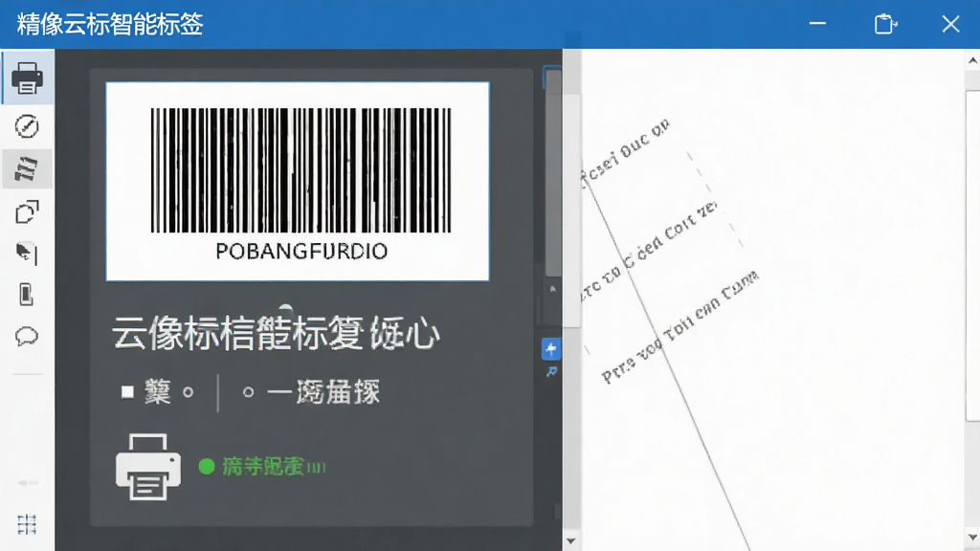Open the speech bubble comment icon

tap(27, 337)
